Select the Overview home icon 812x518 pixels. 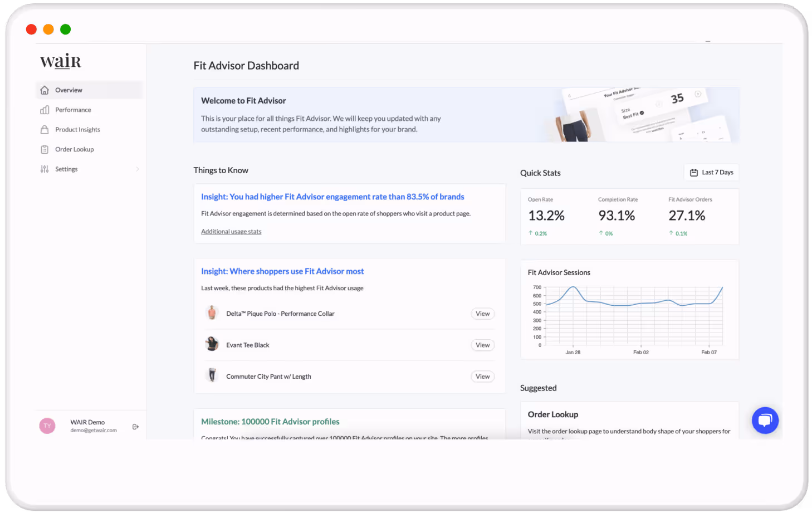[x=45, y=90]
